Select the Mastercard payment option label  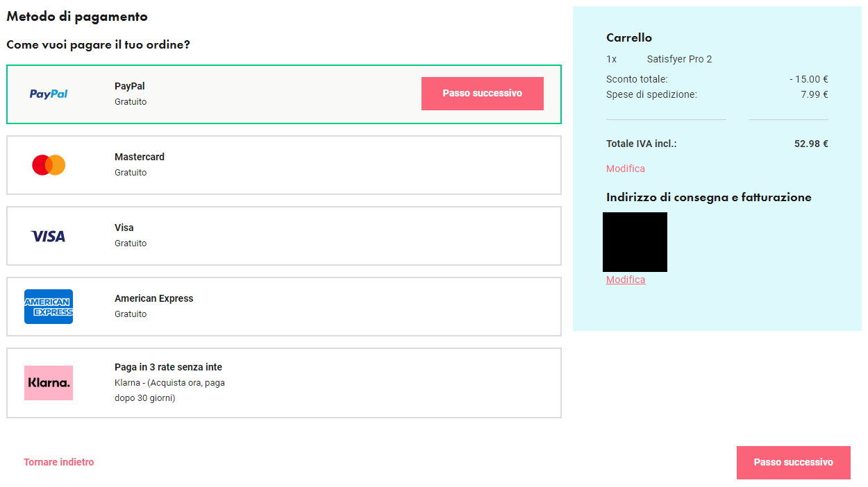tap(140, 157)
